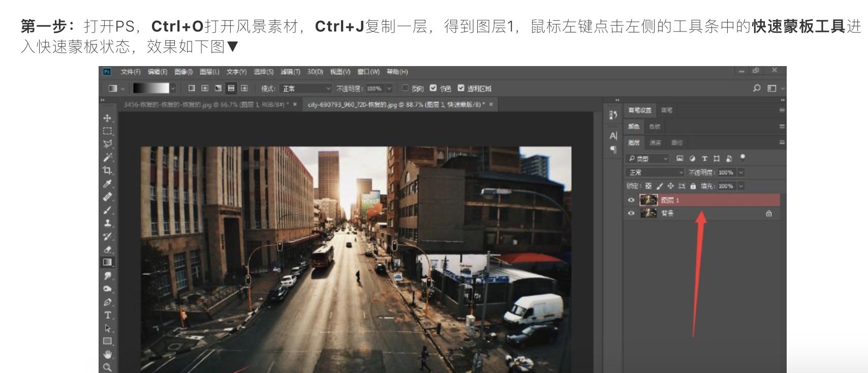Filter layers by smart object icon
The height and width of the screenshot is (373, 868).
tap(729, 159)
